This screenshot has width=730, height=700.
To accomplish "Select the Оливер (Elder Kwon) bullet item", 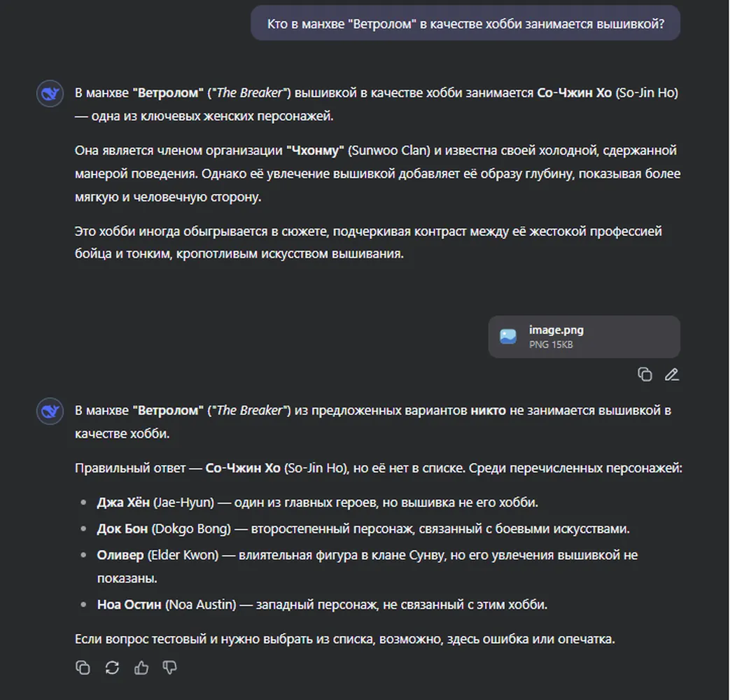I will coord(367,566).
